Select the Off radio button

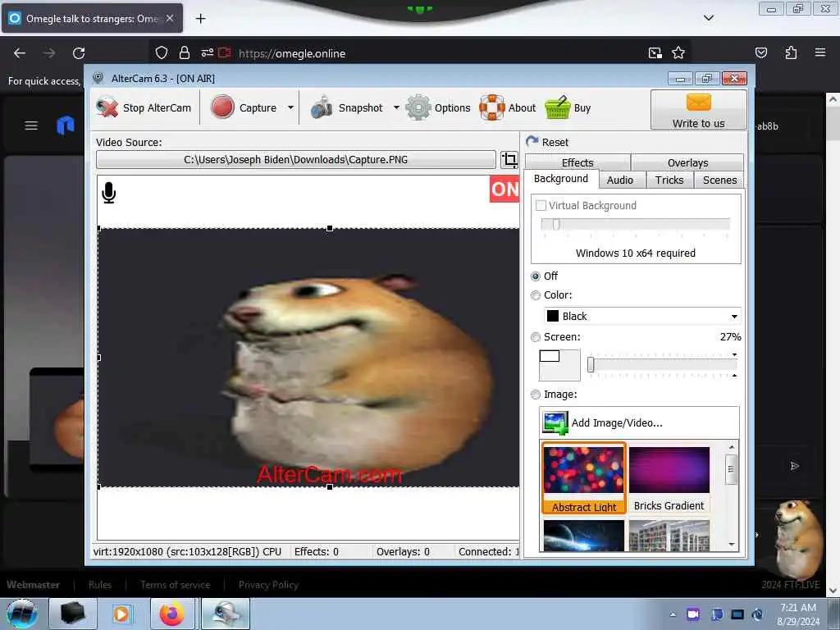535,276
